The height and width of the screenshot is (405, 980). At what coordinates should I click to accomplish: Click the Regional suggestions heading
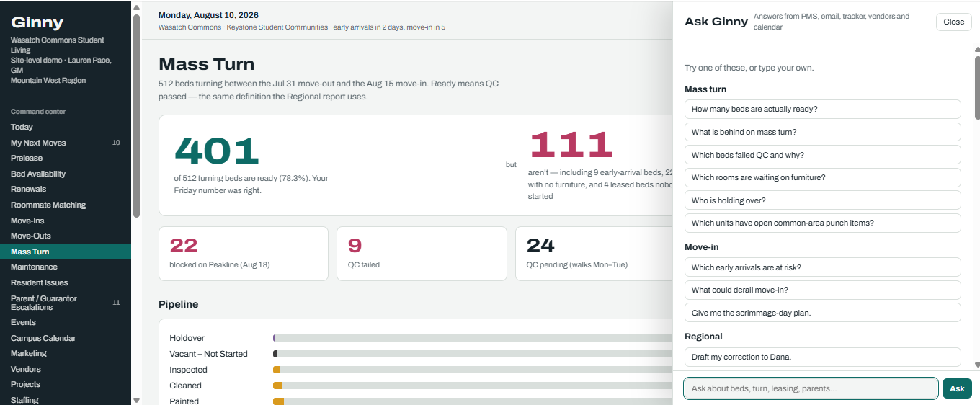(703, 337)
